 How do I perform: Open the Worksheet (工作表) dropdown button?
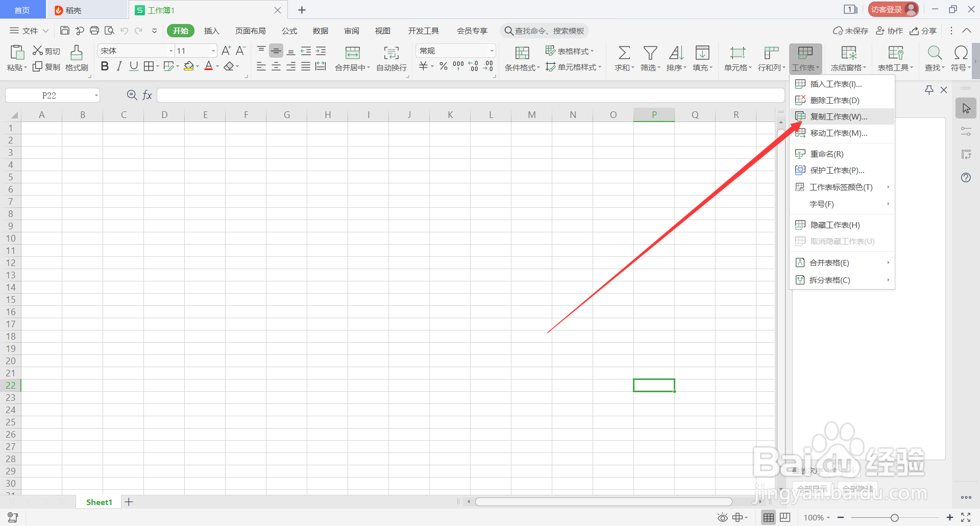click(805, 58)
